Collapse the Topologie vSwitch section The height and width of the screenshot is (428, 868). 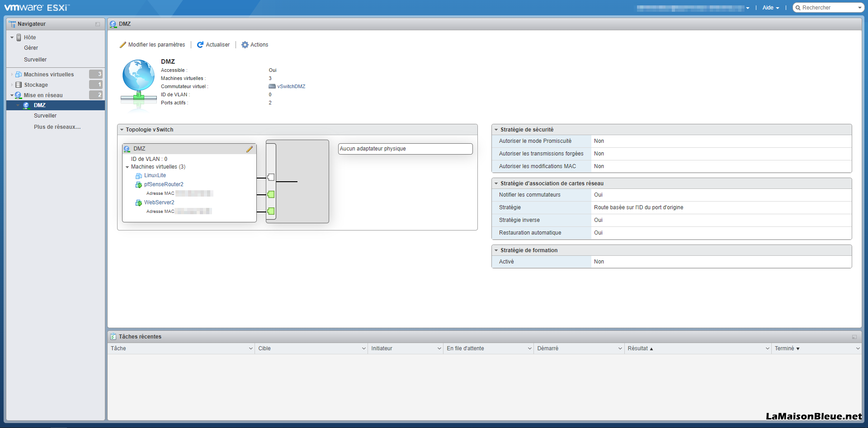point(122,130)
